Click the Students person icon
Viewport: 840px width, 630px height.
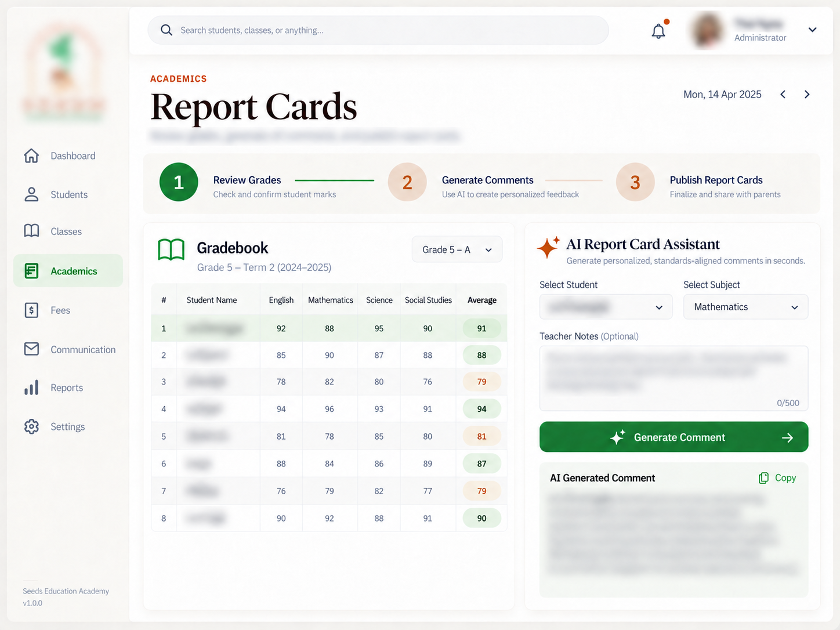pos(31,194)
